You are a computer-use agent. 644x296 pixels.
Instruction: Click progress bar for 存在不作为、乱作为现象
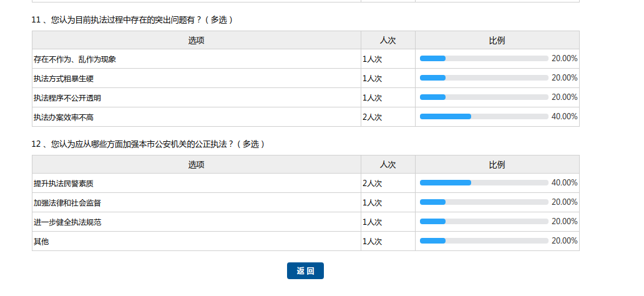(x=484, y=59)
